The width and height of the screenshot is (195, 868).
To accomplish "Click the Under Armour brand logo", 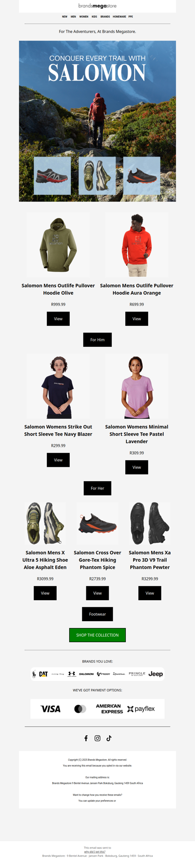I will 72,674.
